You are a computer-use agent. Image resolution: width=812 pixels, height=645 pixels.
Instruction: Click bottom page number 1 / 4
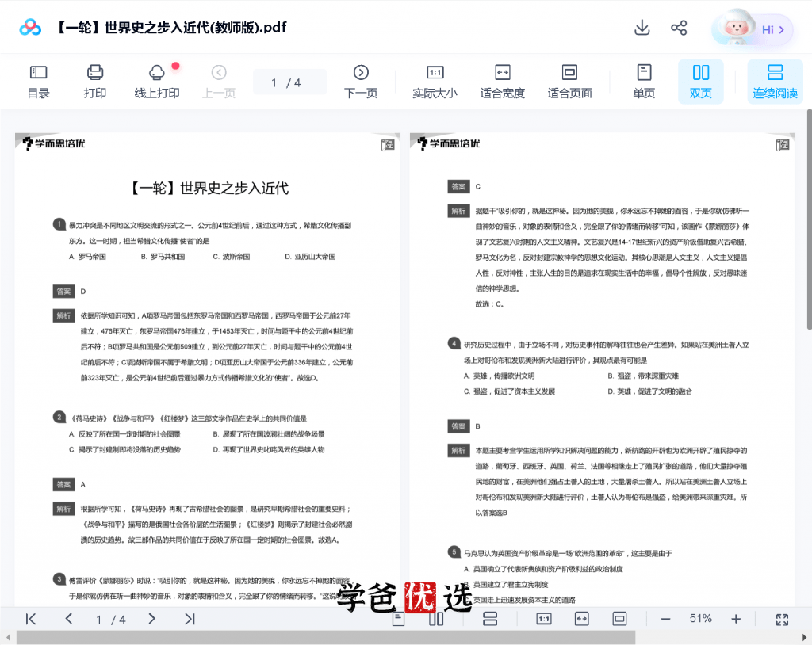(x=110, y=619)
